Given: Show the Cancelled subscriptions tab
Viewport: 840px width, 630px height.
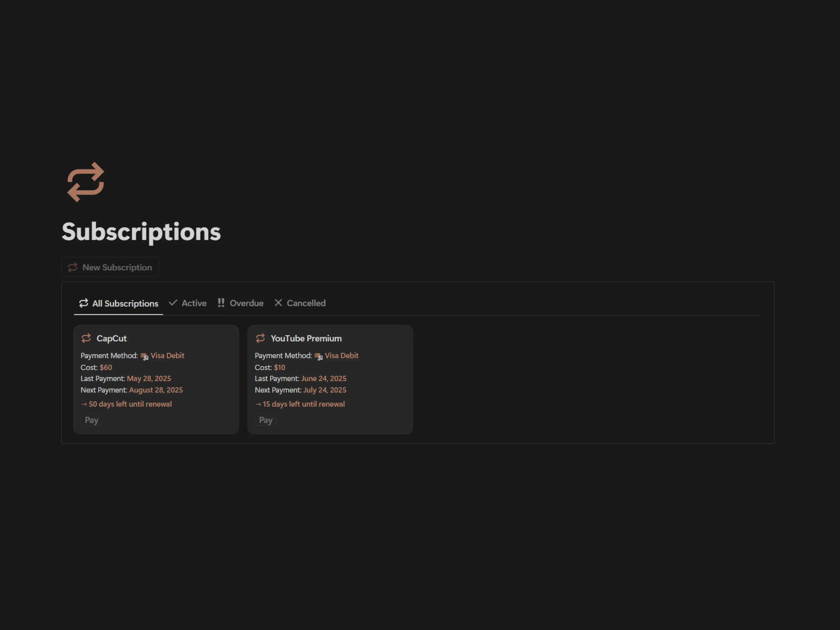Looking at the screenshot, I should pyautogui.click(x=306, y=303).
